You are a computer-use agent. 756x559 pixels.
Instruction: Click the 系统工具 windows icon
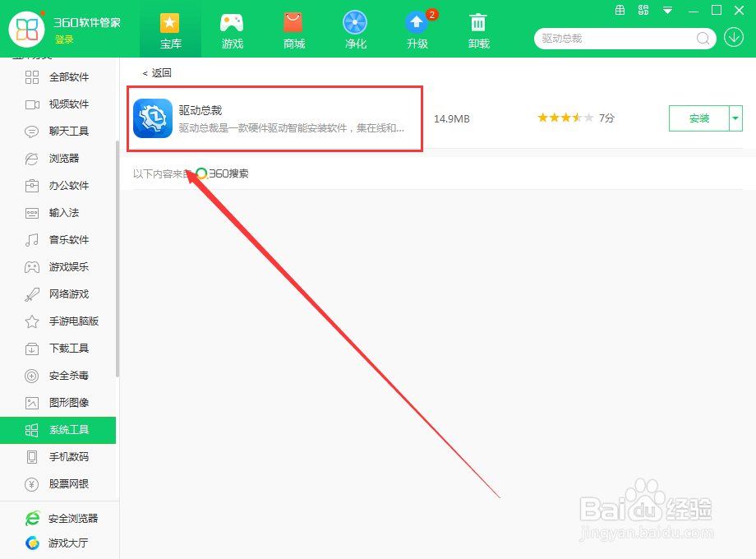point(32,430)
